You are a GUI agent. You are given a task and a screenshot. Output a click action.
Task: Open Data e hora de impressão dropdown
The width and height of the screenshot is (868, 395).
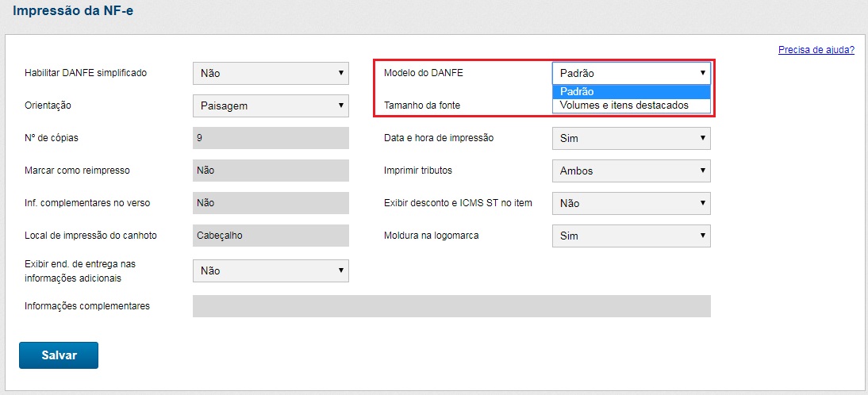click(x=631, y=138)
